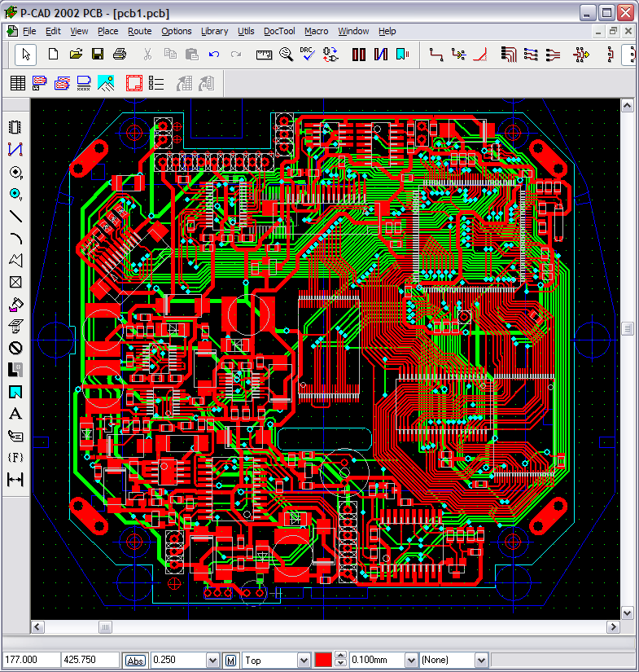Select the Place Via tool
This screenshot has height=672, width=639.
(15, 194)
